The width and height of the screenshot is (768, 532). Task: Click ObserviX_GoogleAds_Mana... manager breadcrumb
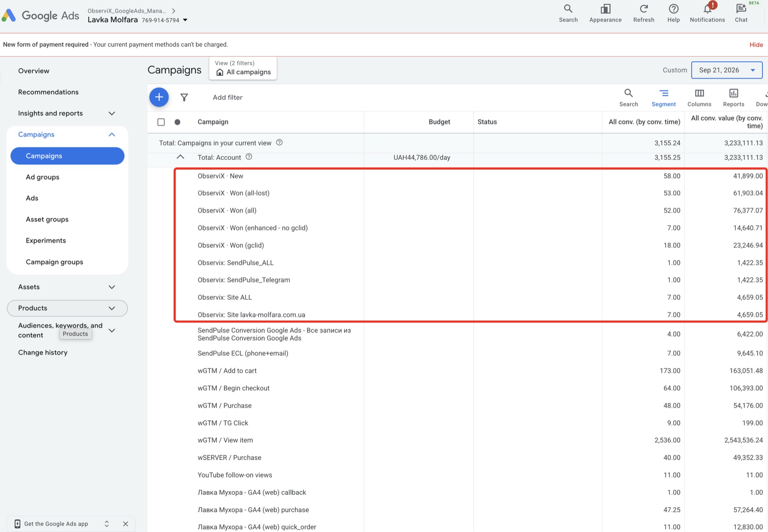pos(127,11)
